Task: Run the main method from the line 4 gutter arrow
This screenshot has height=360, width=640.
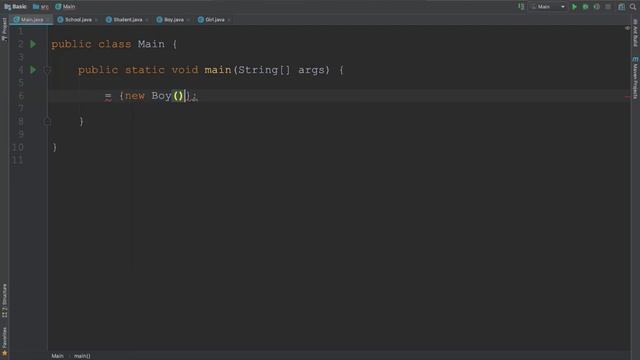Action: coord(33,70)
